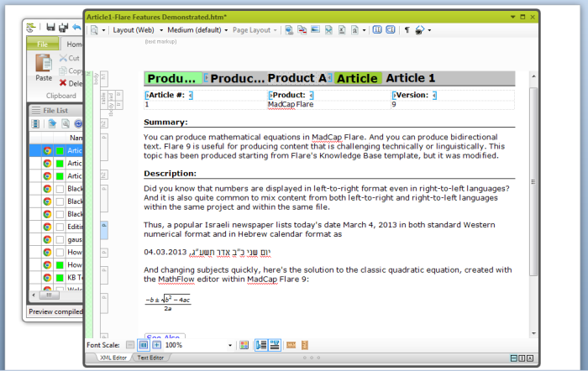Click the scroll down arrow of document
Viewport: 588px width, 371px height.
[533, 333]
